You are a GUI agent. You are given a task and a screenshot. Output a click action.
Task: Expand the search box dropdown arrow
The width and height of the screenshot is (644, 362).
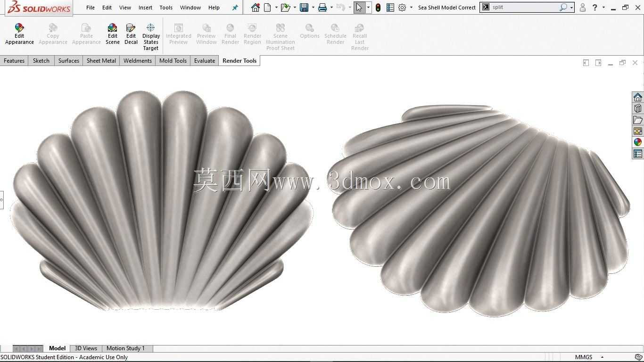click(571, 8)
